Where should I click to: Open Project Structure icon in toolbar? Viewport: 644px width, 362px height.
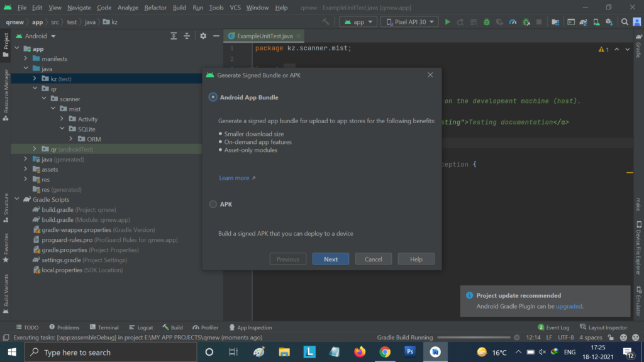(x=555, y=22)
